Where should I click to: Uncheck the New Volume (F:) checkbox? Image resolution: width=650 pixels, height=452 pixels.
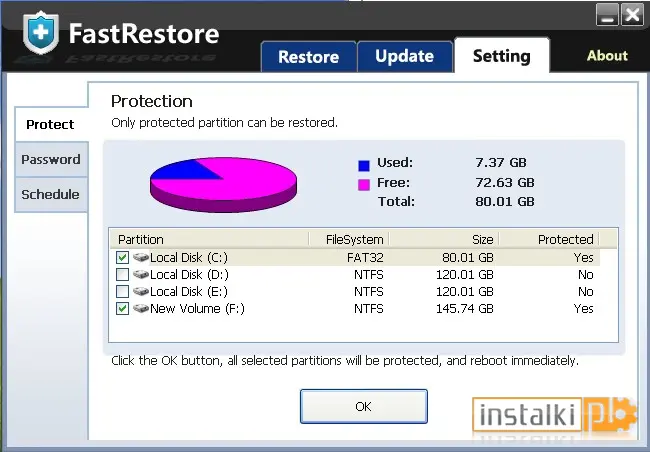[x=122, y=309]
